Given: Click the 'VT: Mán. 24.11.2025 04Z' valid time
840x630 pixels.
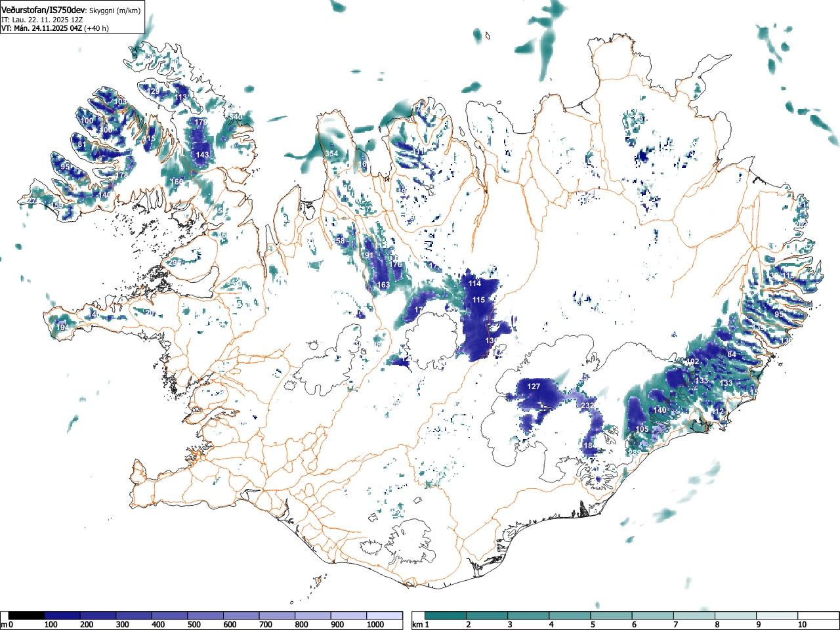Looking at the screenshot, I should coord(41,28).
